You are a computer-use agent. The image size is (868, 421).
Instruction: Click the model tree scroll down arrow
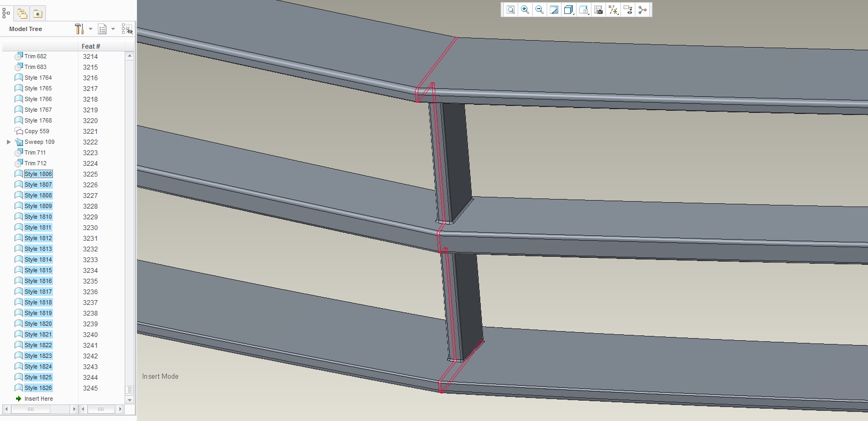pyautogui.click(x=129, y=400)
